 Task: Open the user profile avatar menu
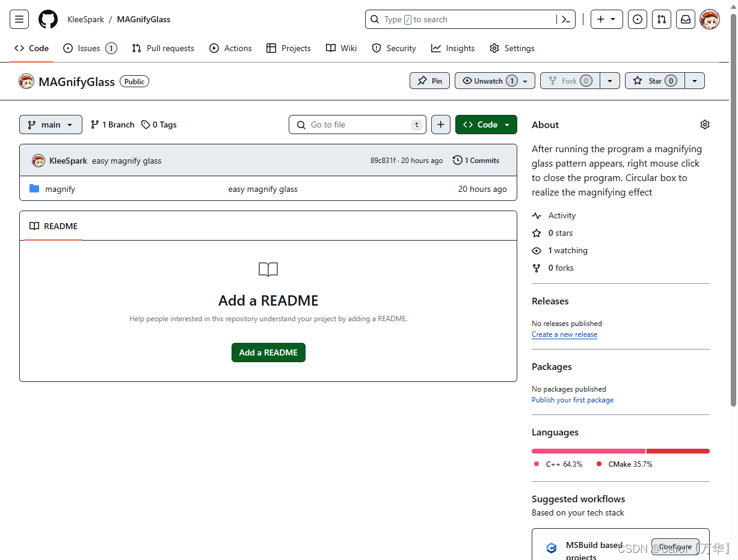click(x=710, y=19)
